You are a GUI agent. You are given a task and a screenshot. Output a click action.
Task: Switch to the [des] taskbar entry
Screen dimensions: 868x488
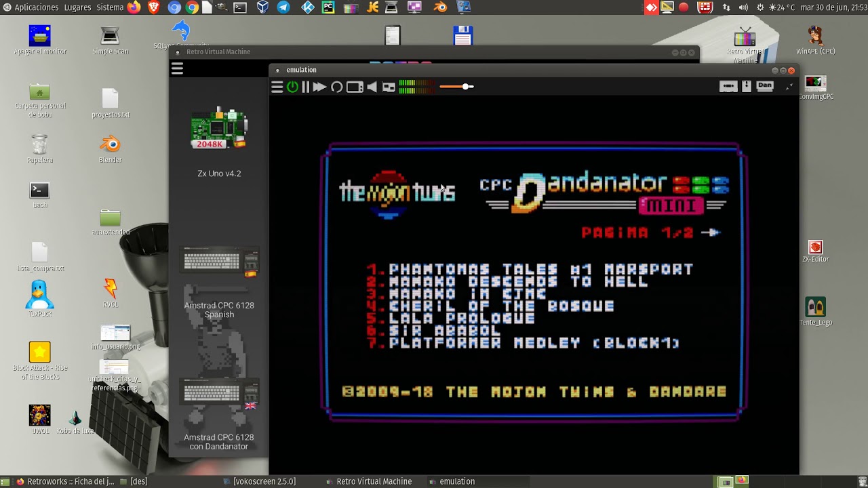tap(134, 481)
